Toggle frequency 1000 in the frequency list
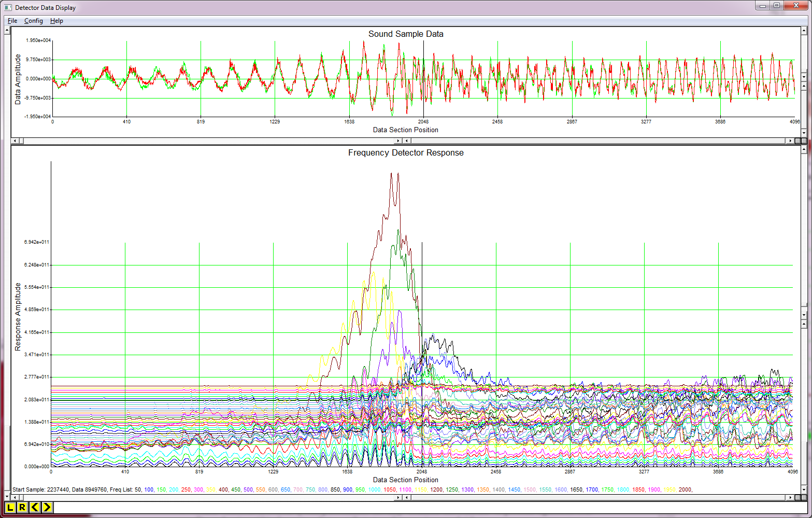This screenshot has height=518, width=812. pos(373,489)
